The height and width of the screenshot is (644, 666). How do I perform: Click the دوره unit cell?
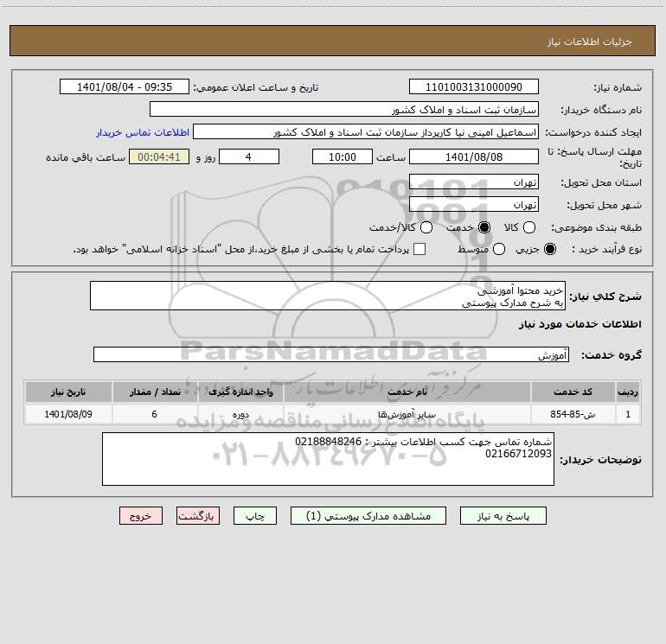tap(240, 414)
